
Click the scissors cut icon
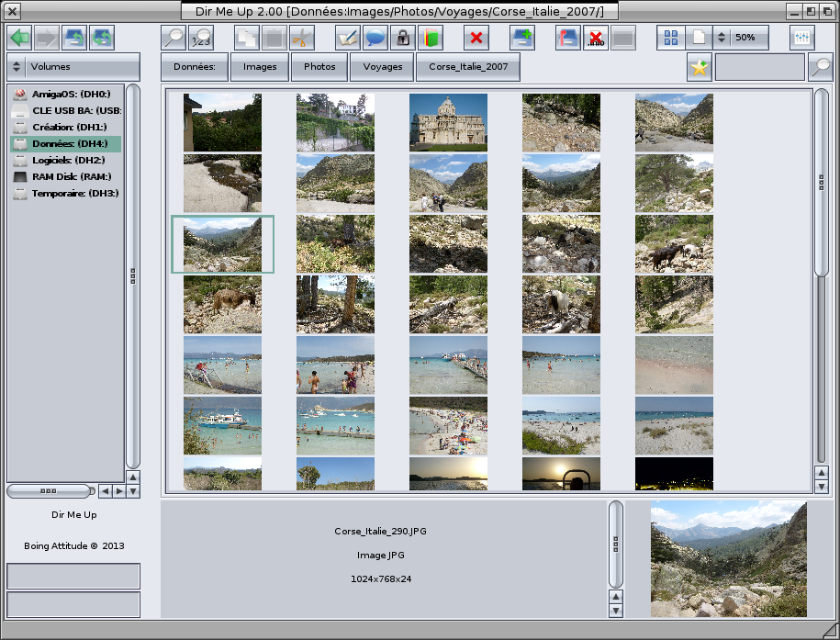point(301,38)
